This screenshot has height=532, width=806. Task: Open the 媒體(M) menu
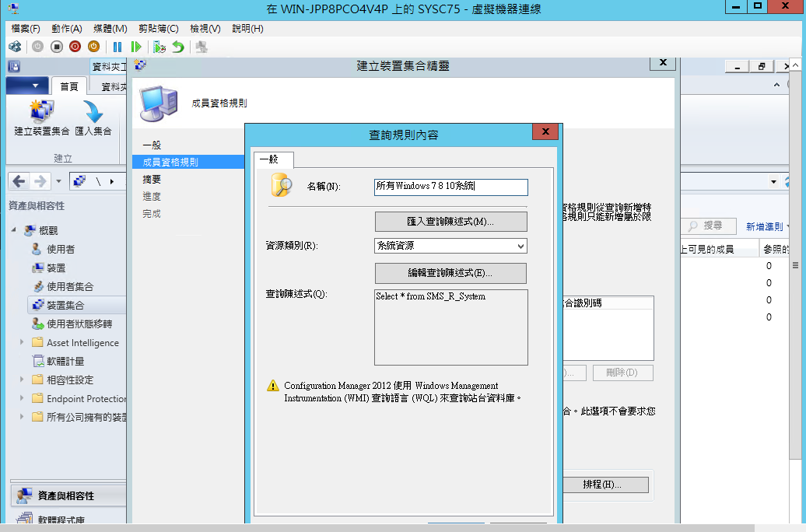pyautogui.click(x=110, y=29)
